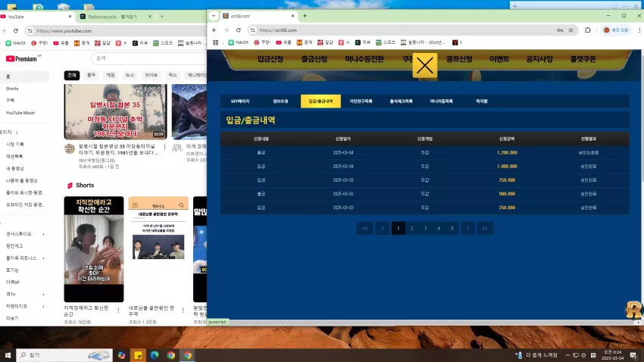Expand the system tray hidden icons chevron
This screenshot has width=644, height=362.
[x=567, y=355]
